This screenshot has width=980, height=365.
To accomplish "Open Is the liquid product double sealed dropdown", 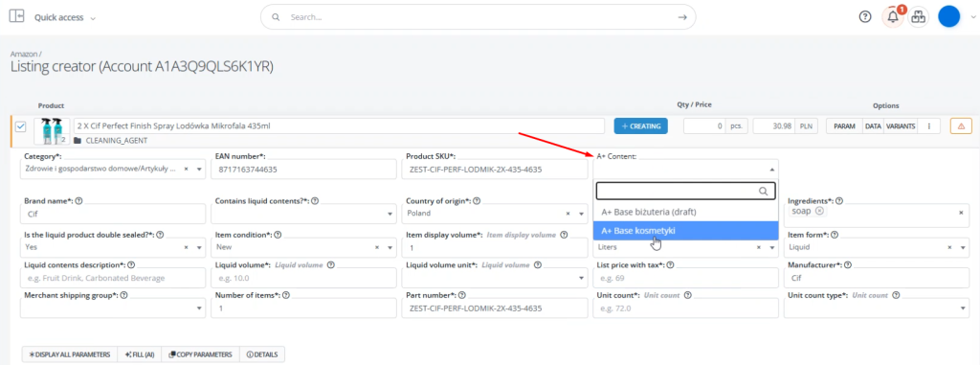I will coord(199,248).
